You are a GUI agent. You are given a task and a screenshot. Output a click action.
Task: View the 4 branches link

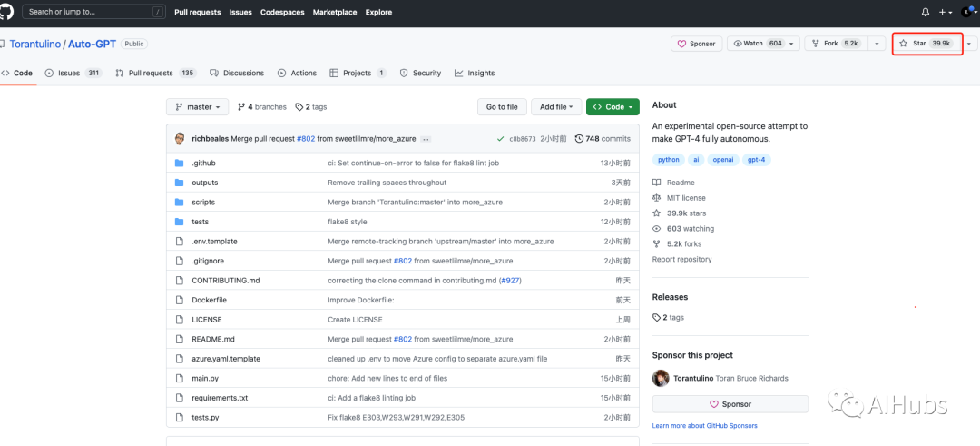coord(262,107)
